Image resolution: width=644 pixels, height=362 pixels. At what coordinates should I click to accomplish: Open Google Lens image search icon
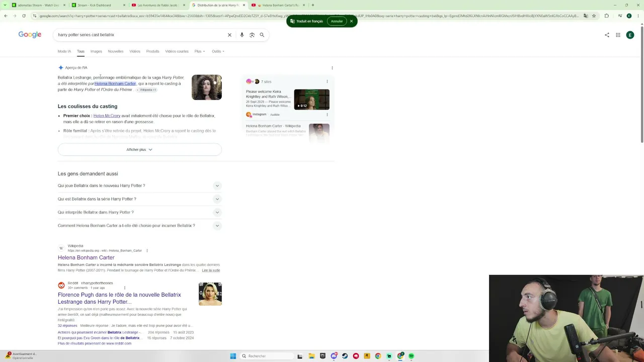coord(252,35)
